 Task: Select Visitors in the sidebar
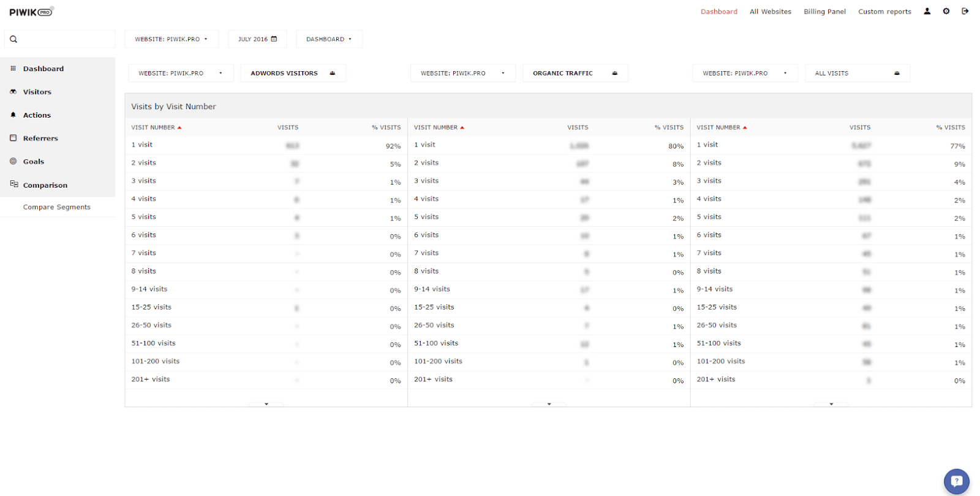58,92
